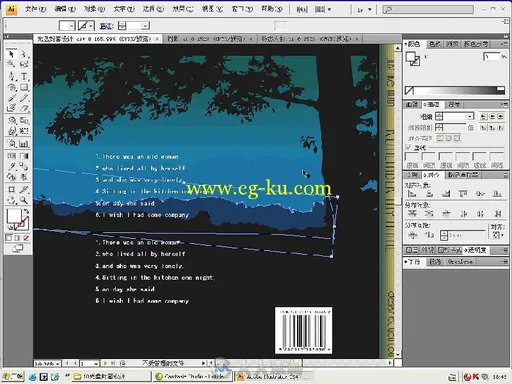The height and width of the screenshot is (384, 512).
Task: Choose Round Cap in Stroke panel
Action: (492, 116)
